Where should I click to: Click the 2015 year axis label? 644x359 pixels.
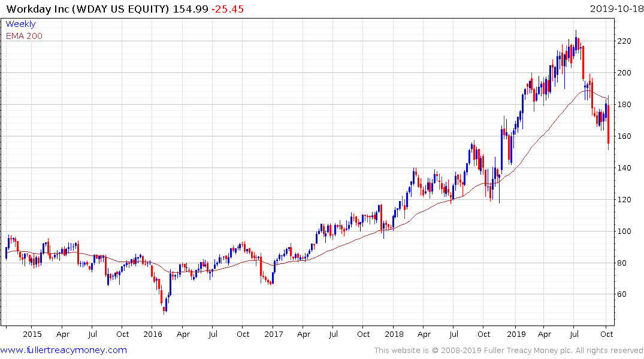32,334
